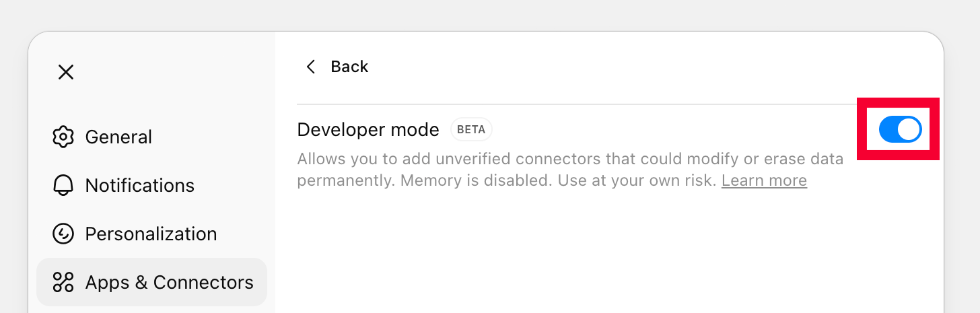Click the Notifications bell icon
Image resolution: width=980 pixels, height=313 pixels.
(63, 185)
